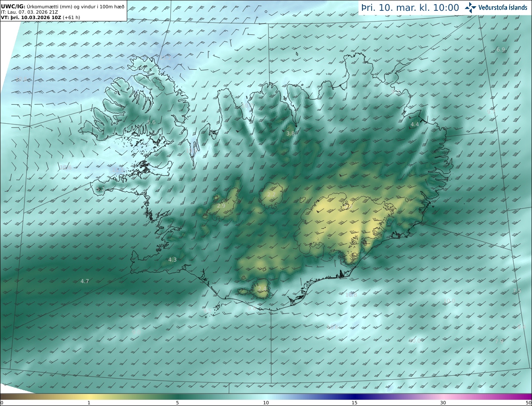Click the 5.6 value over the Westfjords
The image size is (532, 406).
(151, 122)
